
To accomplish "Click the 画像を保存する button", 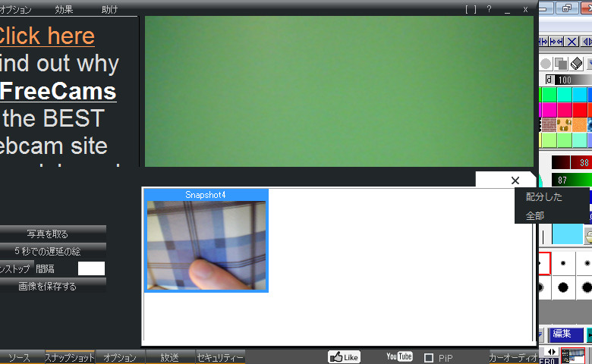I will 53,287.
